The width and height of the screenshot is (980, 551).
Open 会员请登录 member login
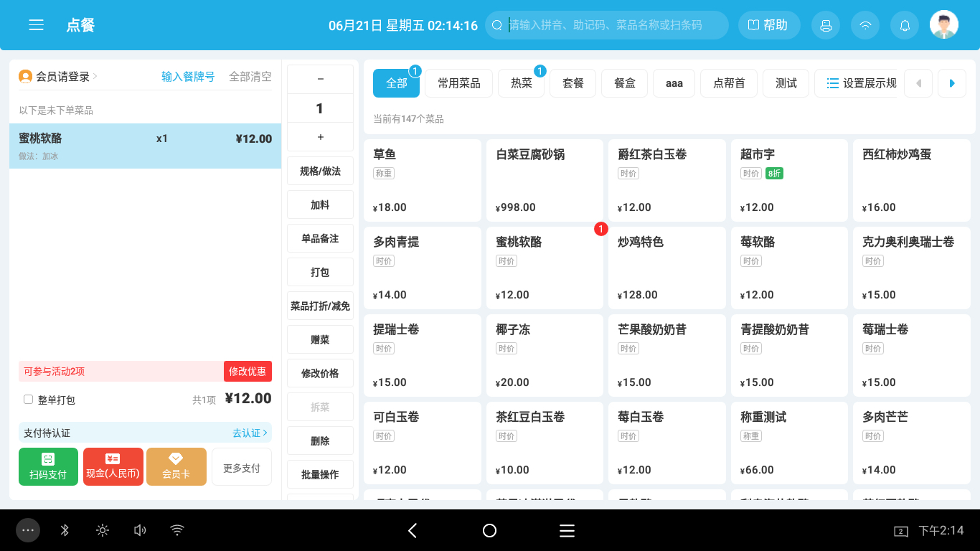tap(63, 77)
